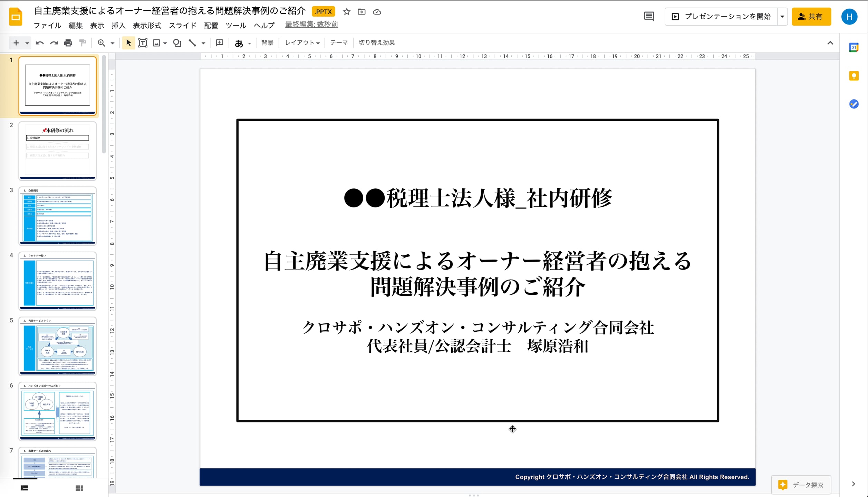Screen dimensions: 868x497
Task: Open Google Keep side panel
Action: (x=853, y=76)
